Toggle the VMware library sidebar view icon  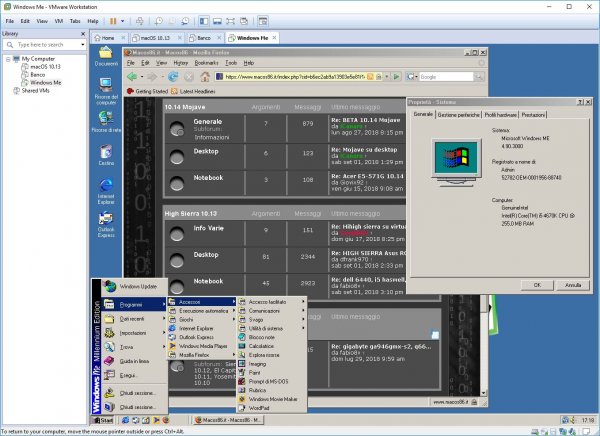pyautogui.click(x=204, y=21)
